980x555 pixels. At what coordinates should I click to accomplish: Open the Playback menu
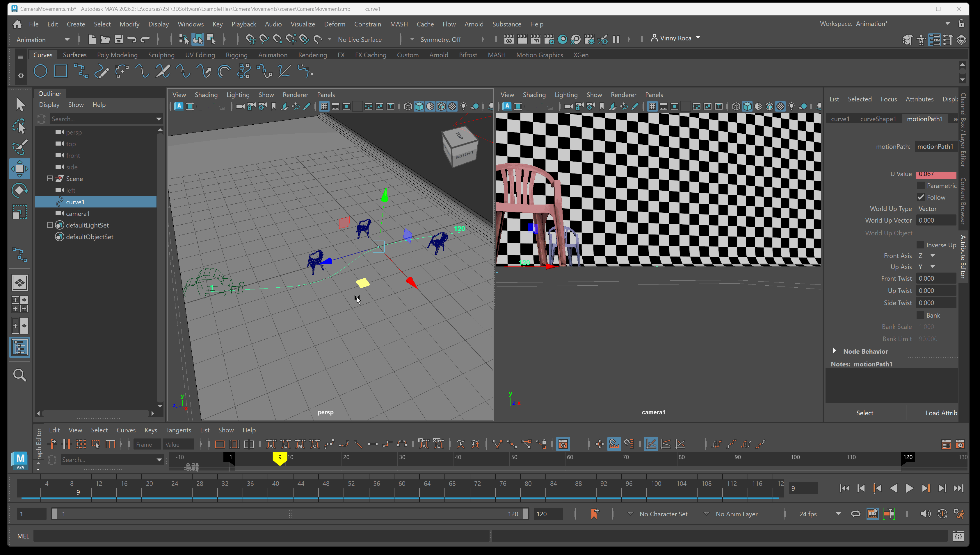pyautogui.click(x=243, y=24)
